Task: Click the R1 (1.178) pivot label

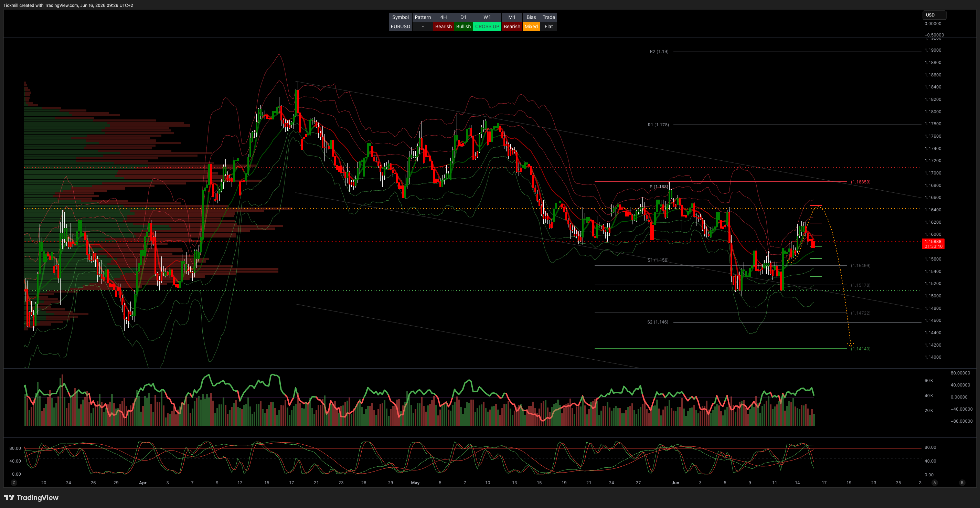Action: [x=658, y=125]
